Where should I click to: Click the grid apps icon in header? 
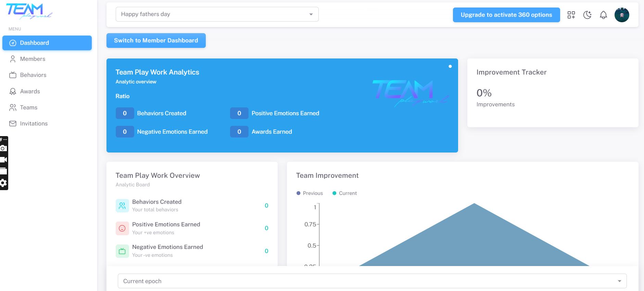[571, 15]
